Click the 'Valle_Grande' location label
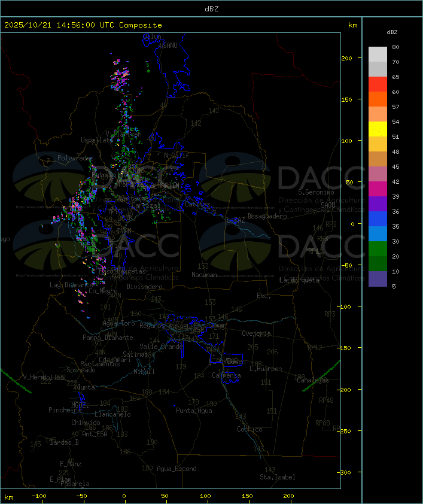The image size is (423, 504). pyautogui.click(x=161, y=347)
